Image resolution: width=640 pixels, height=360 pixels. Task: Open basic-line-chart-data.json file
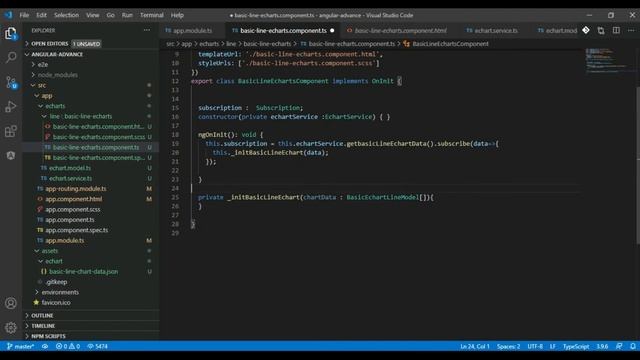84,271
